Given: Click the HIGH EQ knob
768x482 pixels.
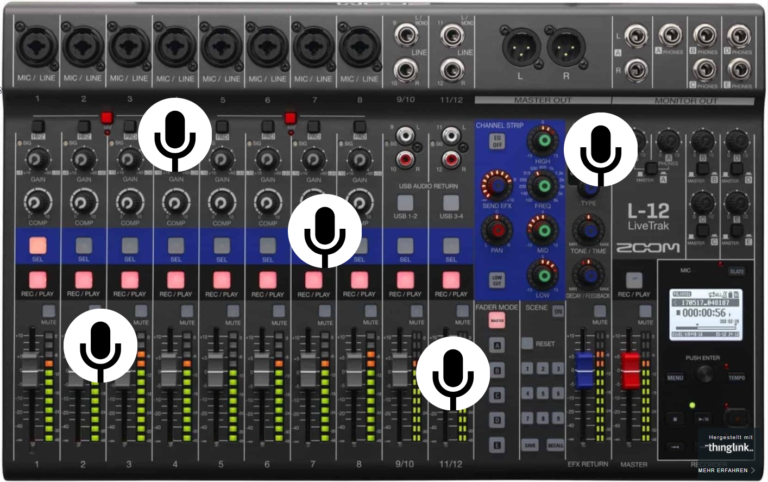Looking at the screenshot, I should tap(543, 141).
